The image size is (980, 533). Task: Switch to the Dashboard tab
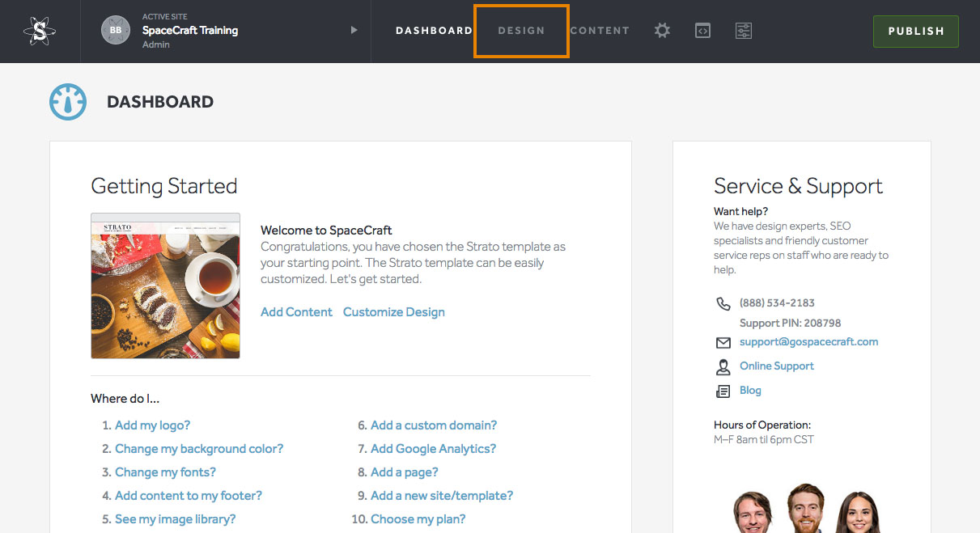[434, 31]
